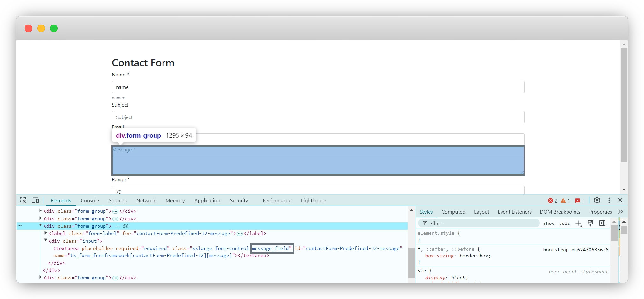Open the Network tab
Viewport: 644px width, 299px height.
point(146,201)
